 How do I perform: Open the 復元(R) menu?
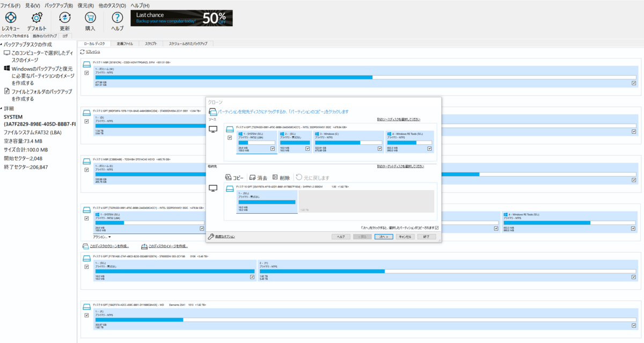pyautogui.click(x=85, y=5)
